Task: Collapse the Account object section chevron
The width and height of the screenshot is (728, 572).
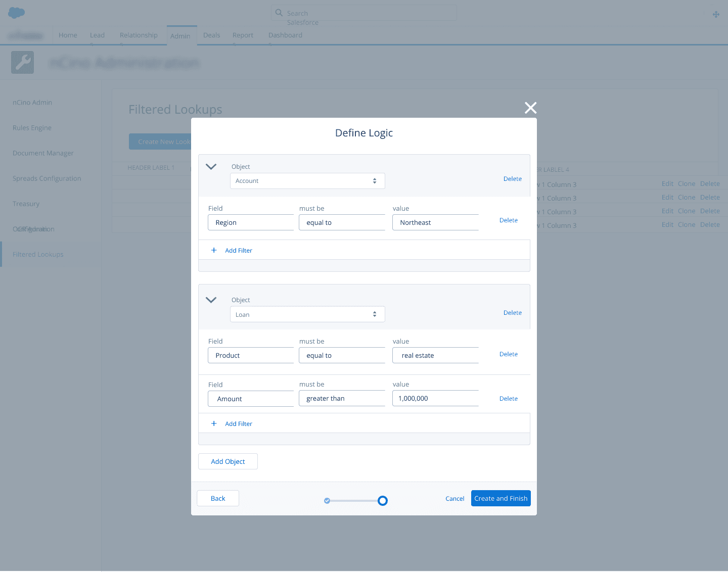Action: tap(211, 167)
